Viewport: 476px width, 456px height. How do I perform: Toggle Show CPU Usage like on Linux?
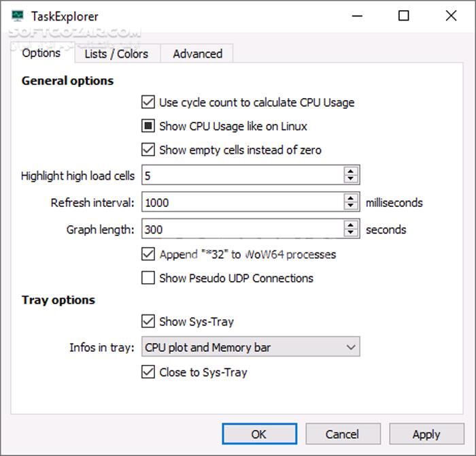tap(148, 126)
